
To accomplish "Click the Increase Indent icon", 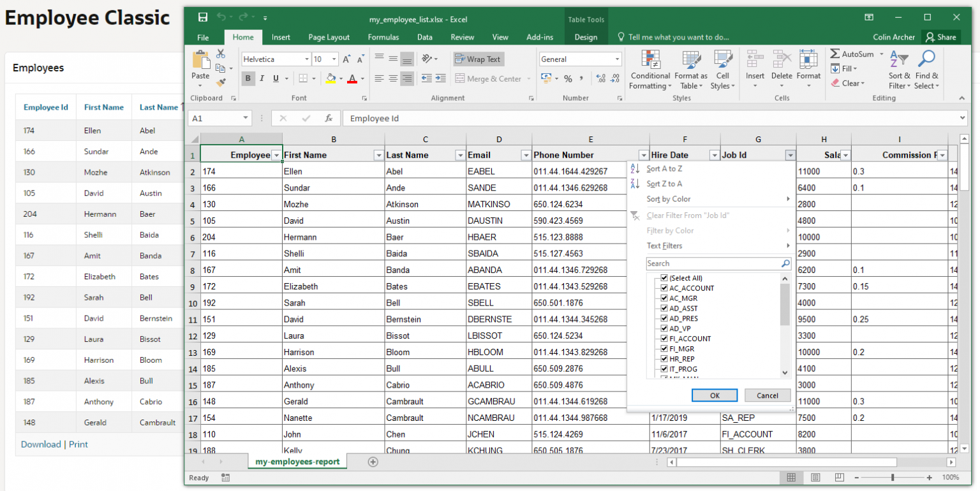I will coord(440,78).
